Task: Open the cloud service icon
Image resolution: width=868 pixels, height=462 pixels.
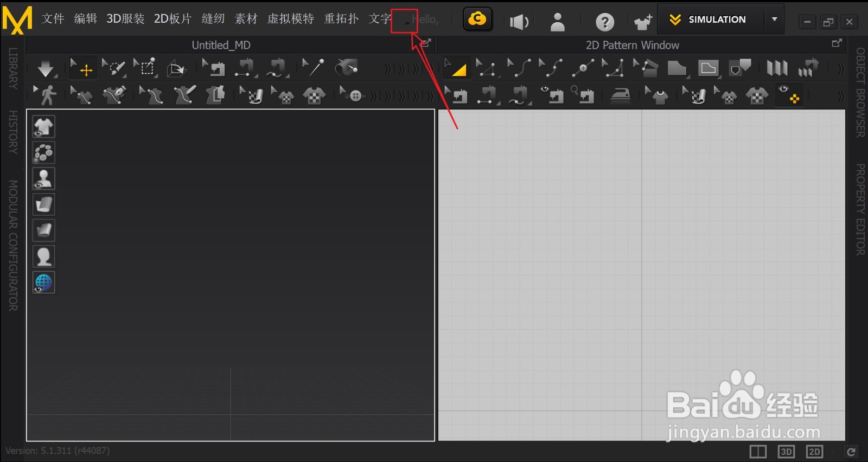Action: pyautogui.click(x=477, y=20)
